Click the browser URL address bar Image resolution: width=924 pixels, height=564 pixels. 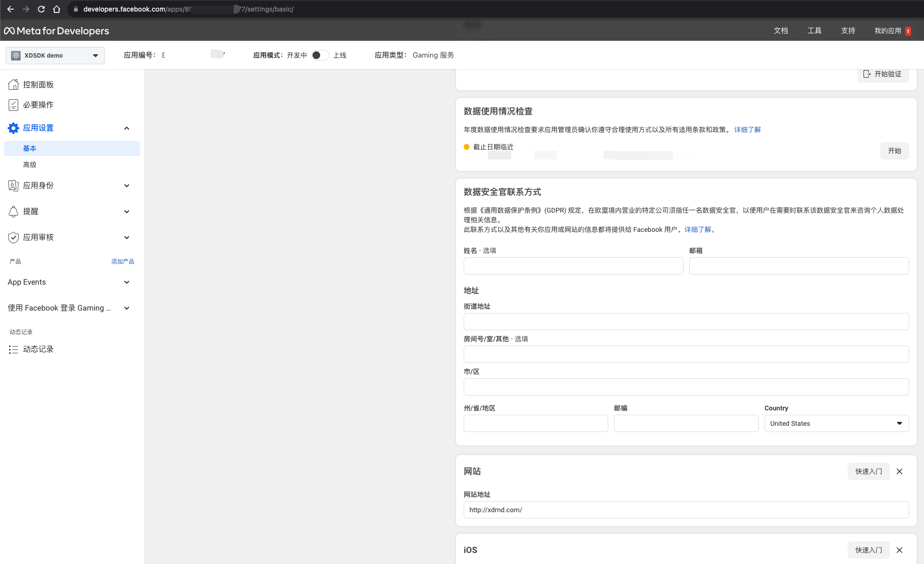coord(494,9)
